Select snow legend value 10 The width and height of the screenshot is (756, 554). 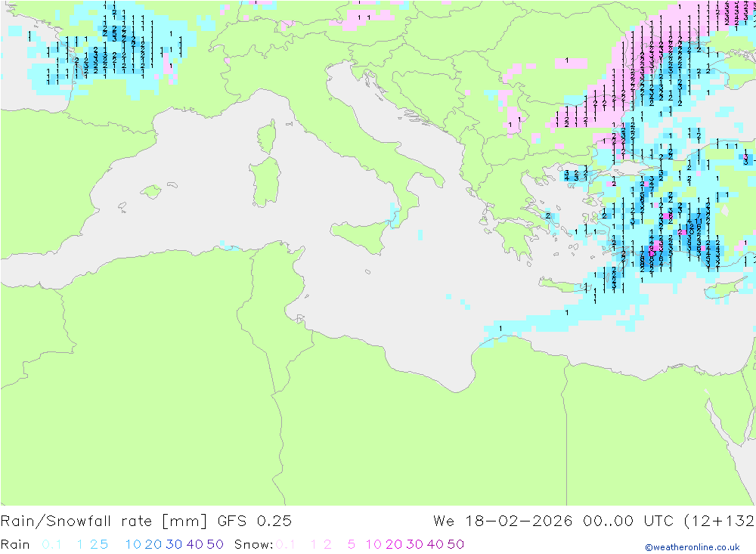click(373, 544)
